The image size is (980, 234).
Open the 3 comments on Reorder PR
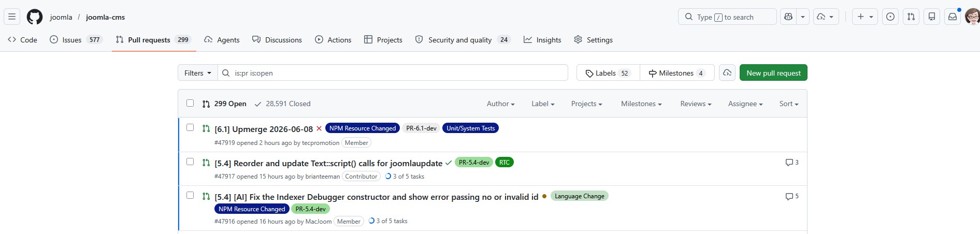click(792, 163)
